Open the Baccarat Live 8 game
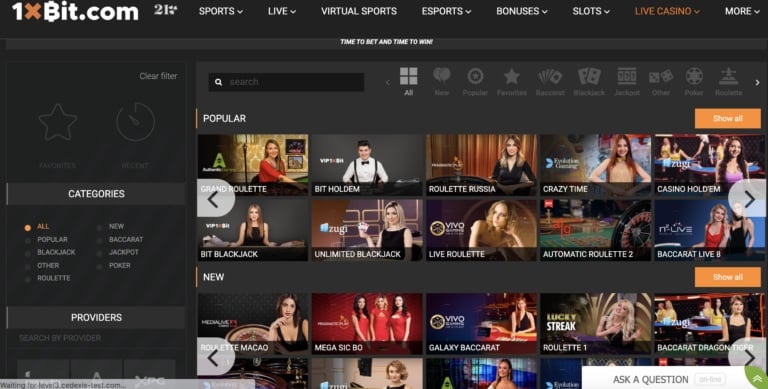Viewport: 768px width, 389px height. (x=710, y=230)
